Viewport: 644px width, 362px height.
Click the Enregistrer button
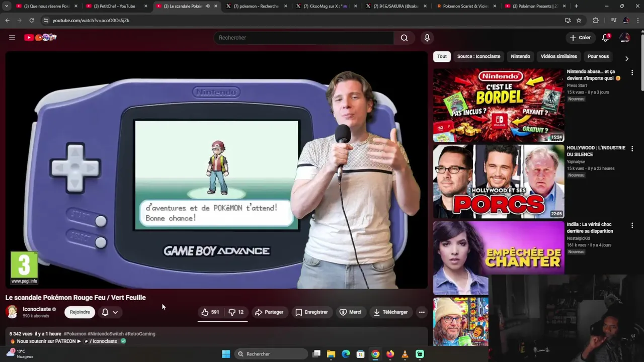(311, 312)
